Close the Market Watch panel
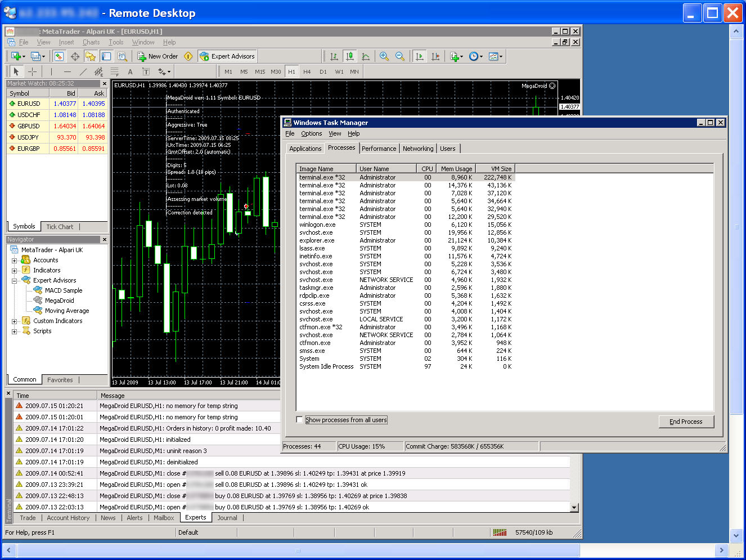The height and width of the screenshot is (560, 746). 104,83
